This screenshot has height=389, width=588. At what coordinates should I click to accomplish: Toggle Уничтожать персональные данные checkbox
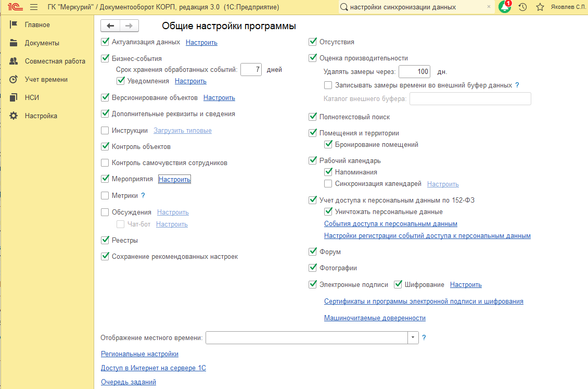(328, 211)
